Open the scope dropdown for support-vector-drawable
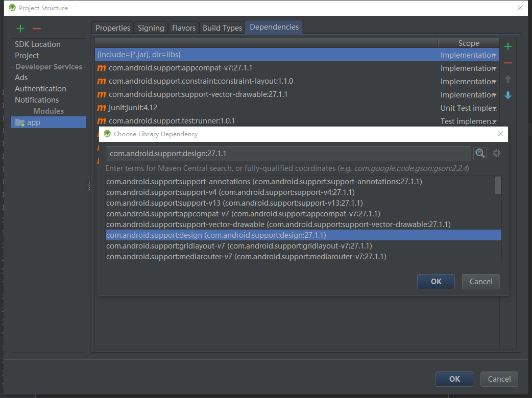Image resolution: width=532 pixels, height=398 pixels. (494, 95)
